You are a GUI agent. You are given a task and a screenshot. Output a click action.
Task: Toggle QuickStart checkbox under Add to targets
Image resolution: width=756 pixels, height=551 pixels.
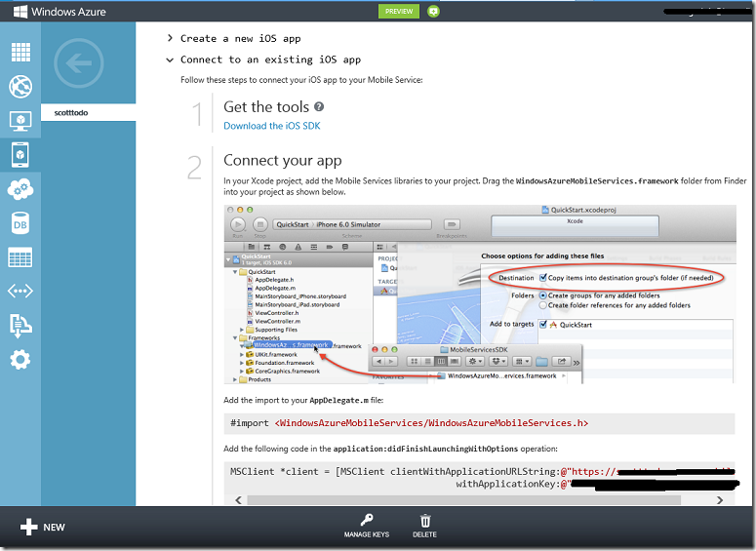(x=543, y=325)
